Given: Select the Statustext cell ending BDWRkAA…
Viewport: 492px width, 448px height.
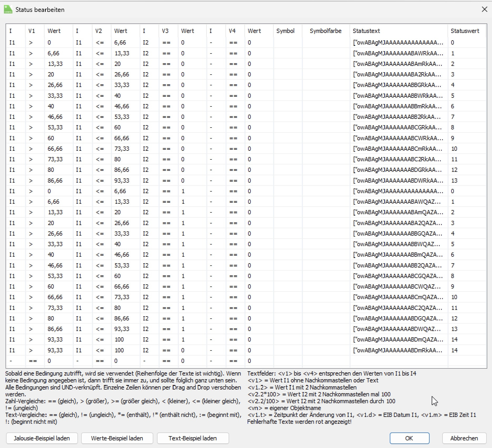Looking at the screenshot, I should (398, 181).
